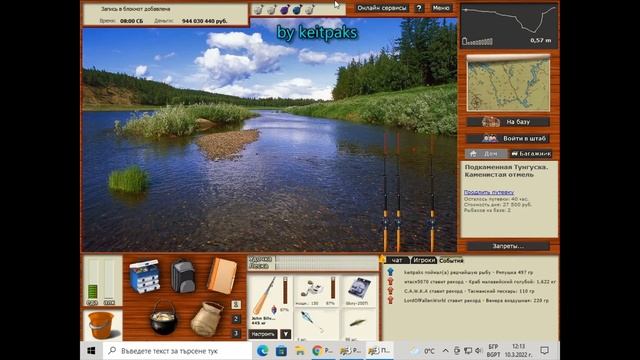Click the first gray bomb bonus icon
The height and width of the screenshot is (360, 640).
(x=258, y=9)
